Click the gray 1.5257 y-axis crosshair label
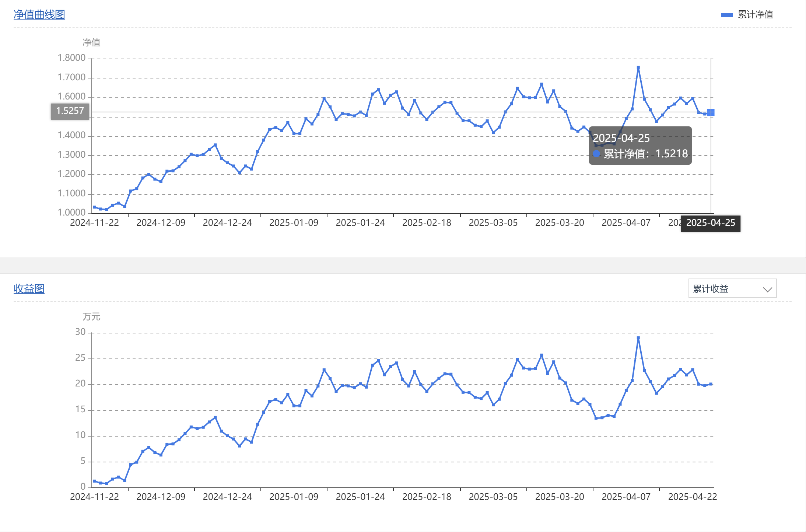This screenshot has width=806, height=532. tap(70, 111)
